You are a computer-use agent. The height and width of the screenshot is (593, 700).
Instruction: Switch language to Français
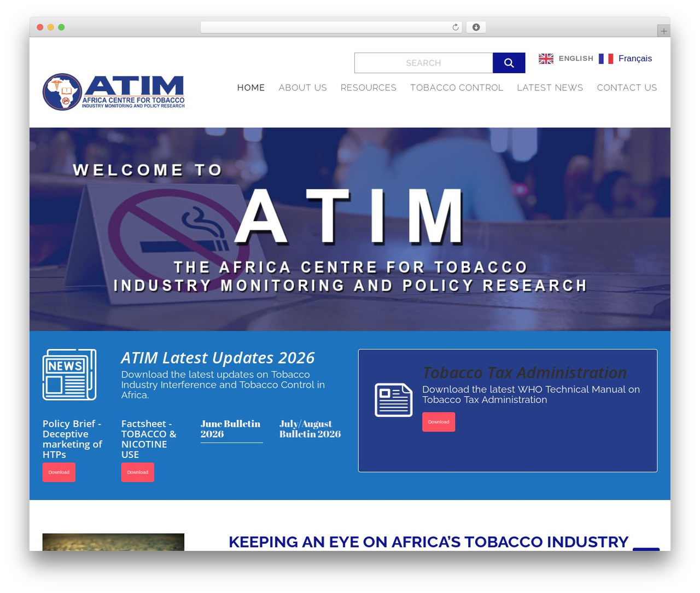click(635, 59)
